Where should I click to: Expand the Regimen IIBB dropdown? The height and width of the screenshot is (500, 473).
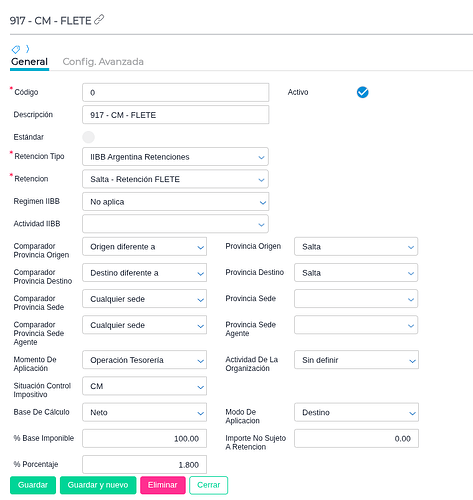pos(175,202)
